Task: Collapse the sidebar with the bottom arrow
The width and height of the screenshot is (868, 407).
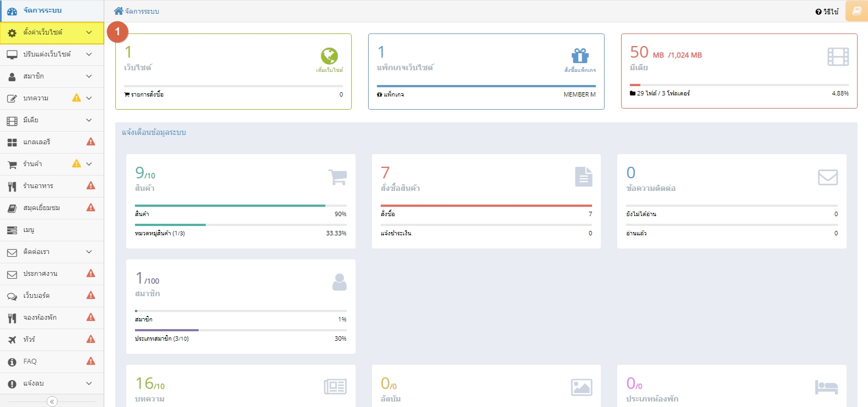Action: tap(52, 402)
